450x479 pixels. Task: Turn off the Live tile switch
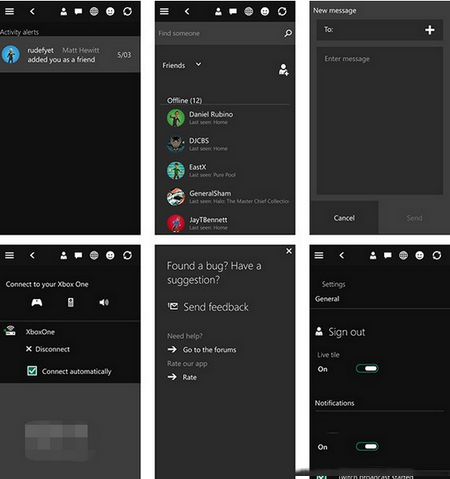tap(367, 368)
